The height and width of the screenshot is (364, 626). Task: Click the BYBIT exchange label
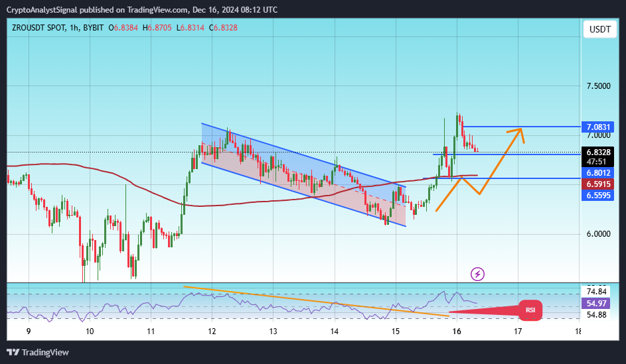click(x=94, y=28)
